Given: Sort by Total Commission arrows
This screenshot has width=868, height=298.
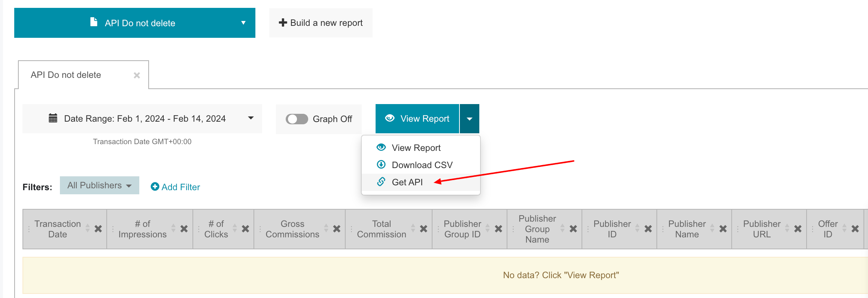Looking at the screenshot, I should (413, 228).
